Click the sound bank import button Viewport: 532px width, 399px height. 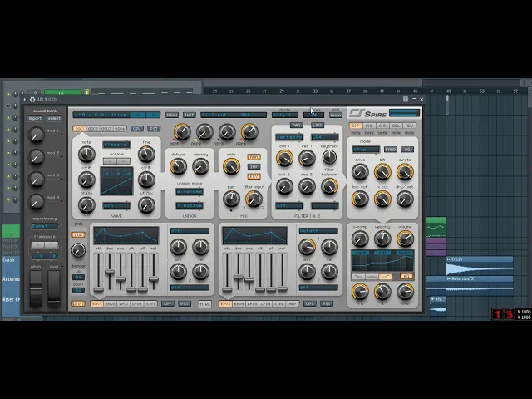pyautogui.click(x=35, y=118)
